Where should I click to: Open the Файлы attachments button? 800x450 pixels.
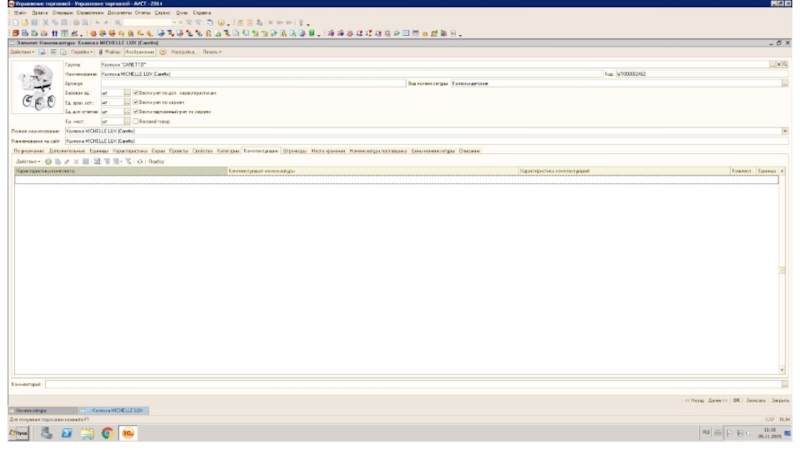click(x=107, y=51)
